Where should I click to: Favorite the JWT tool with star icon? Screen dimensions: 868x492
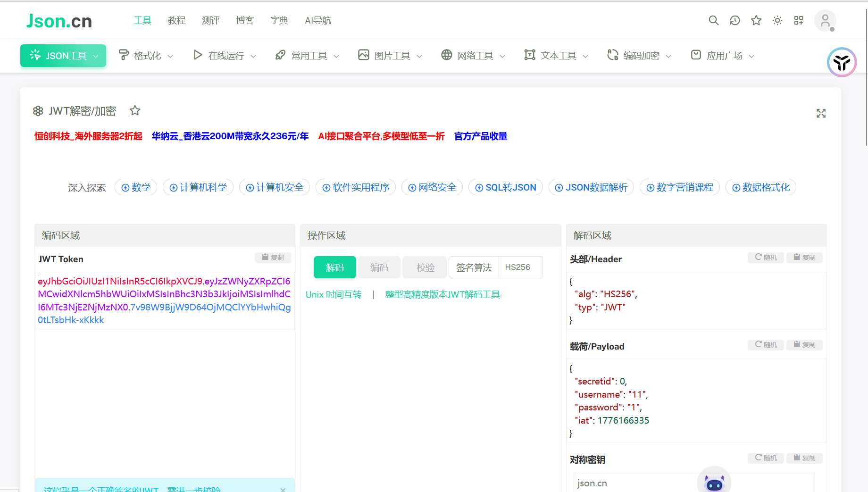coord(135,110)
